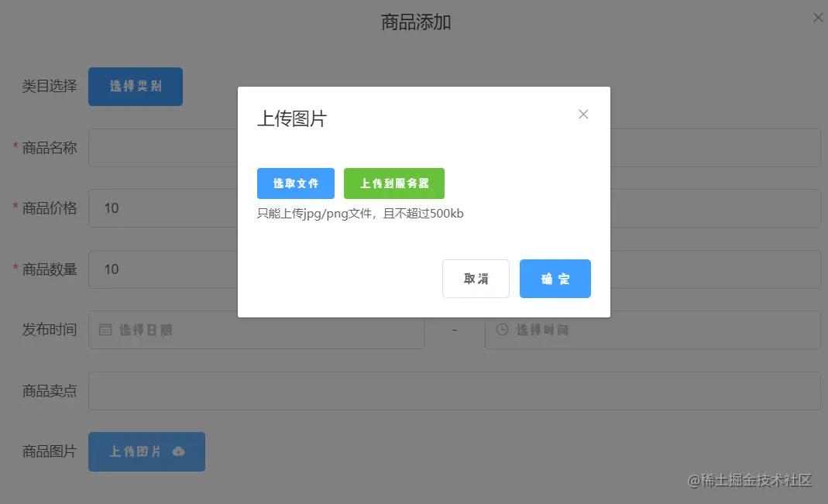
Task: Click the 类目选择 label
Action: tap(50, 86)
